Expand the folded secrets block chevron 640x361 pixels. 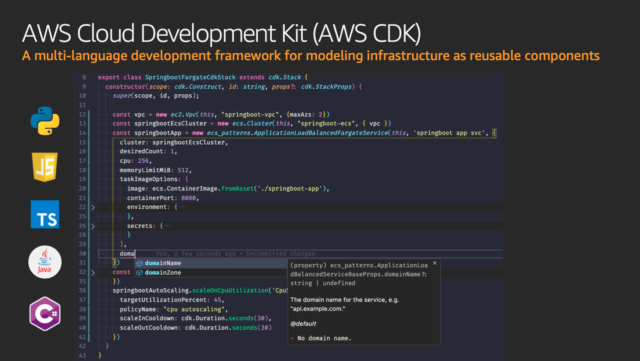pos(93,226)
